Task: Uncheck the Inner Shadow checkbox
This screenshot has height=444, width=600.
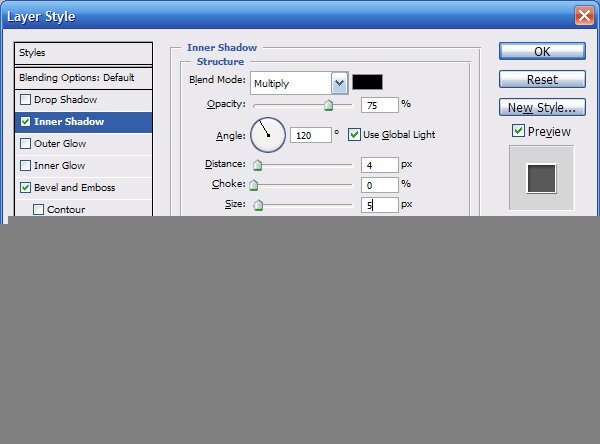Action: coord(25,122)
